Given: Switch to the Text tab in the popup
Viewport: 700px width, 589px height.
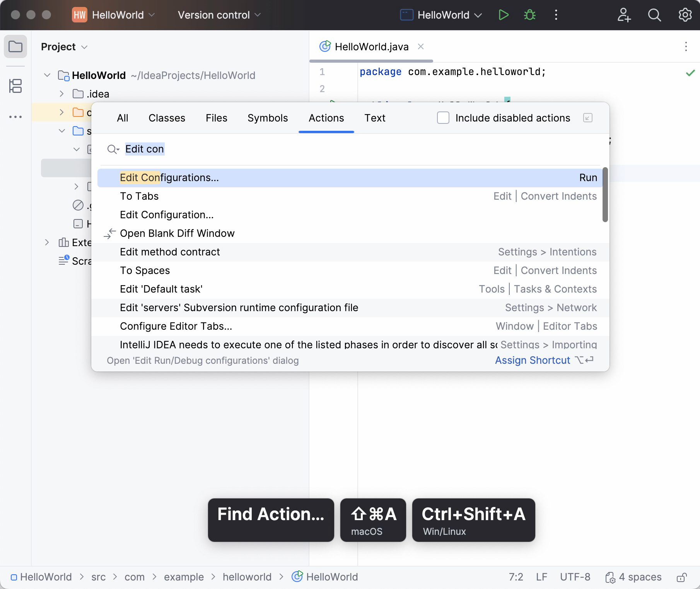Looking at the screenshot, I should 374,118.
